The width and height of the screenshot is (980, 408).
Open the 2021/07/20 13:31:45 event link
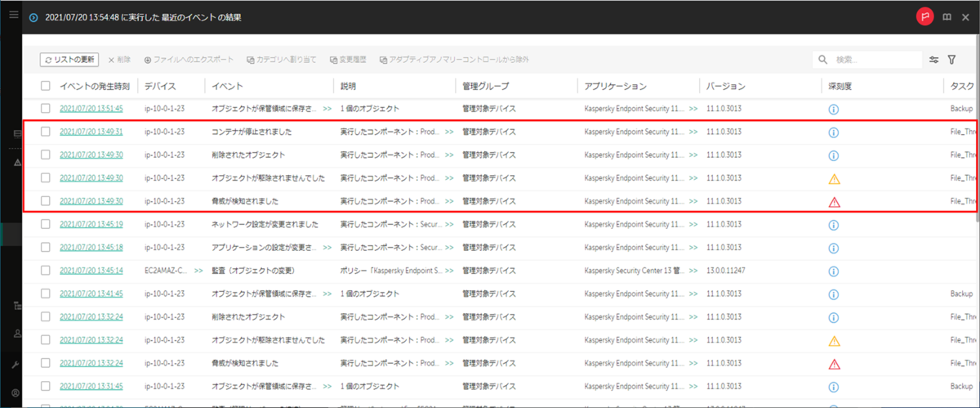[91, 385]
